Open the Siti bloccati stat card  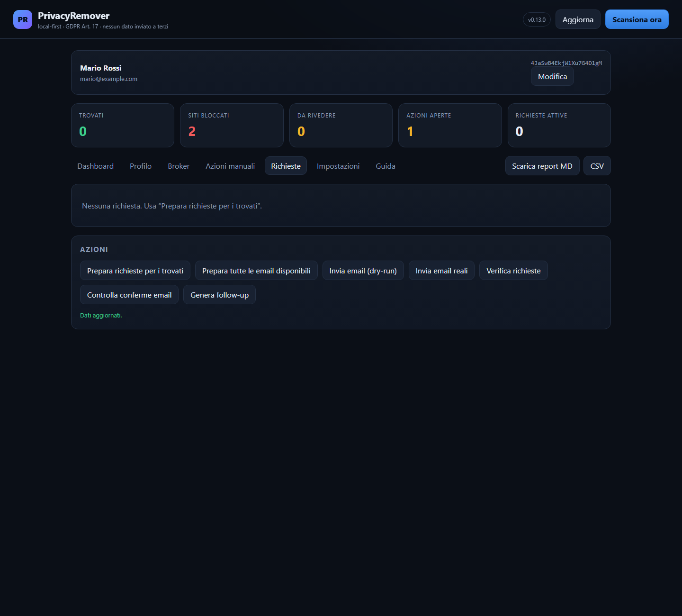[232, 125]
